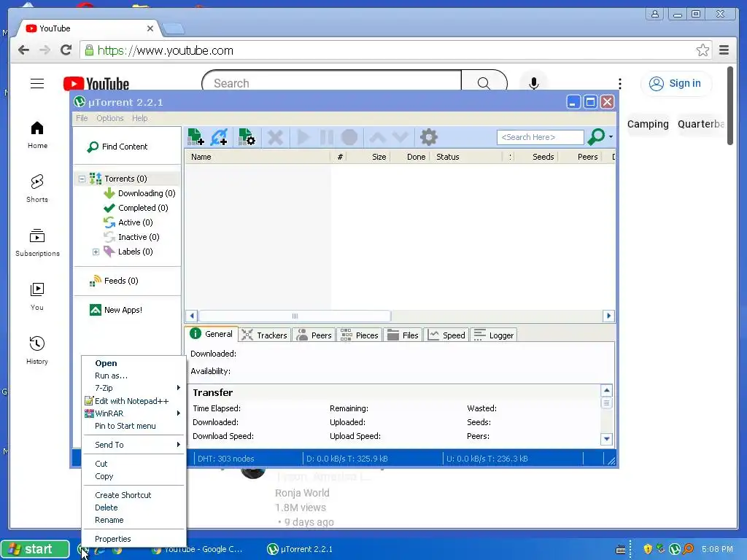Click the Remove torrent X icon
747x560 pixels.
click(275, 138)
